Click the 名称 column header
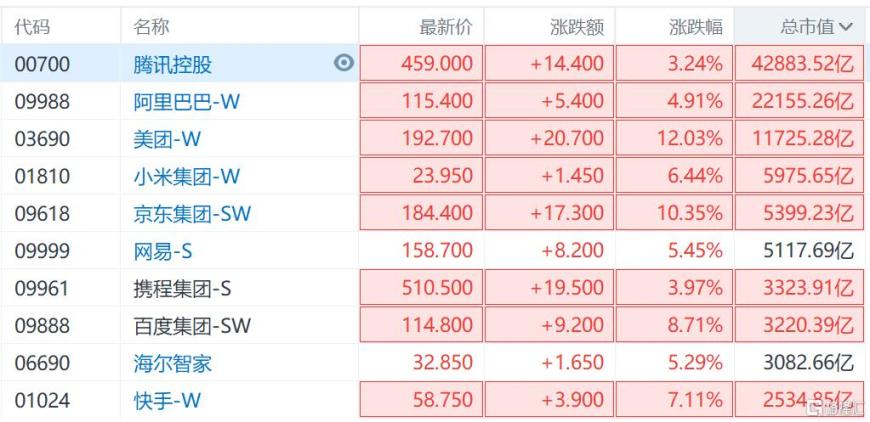 pos(151,28)
